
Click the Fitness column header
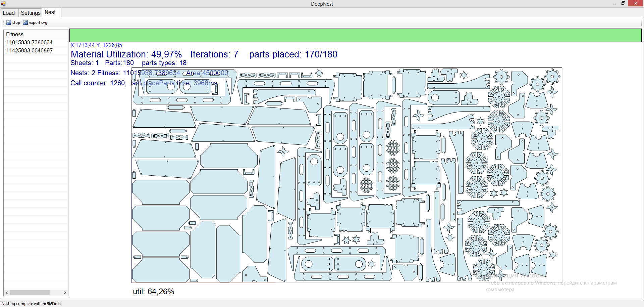click(x=15, y=34)
